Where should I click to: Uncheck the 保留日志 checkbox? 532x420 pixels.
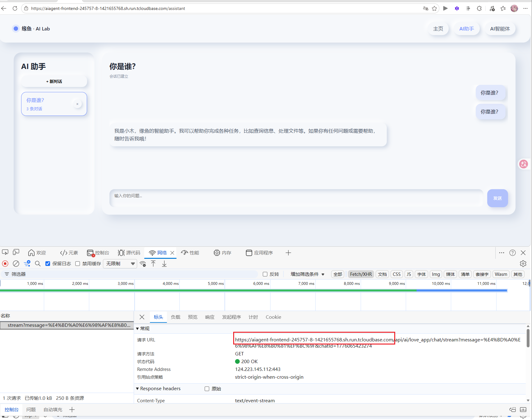[x=48, y=264]
